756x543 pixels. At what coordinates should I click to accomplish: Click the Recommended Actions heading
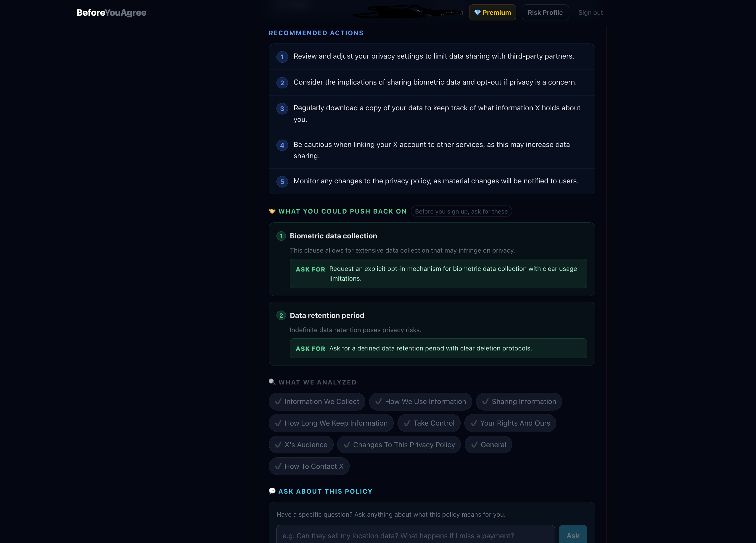316,33
